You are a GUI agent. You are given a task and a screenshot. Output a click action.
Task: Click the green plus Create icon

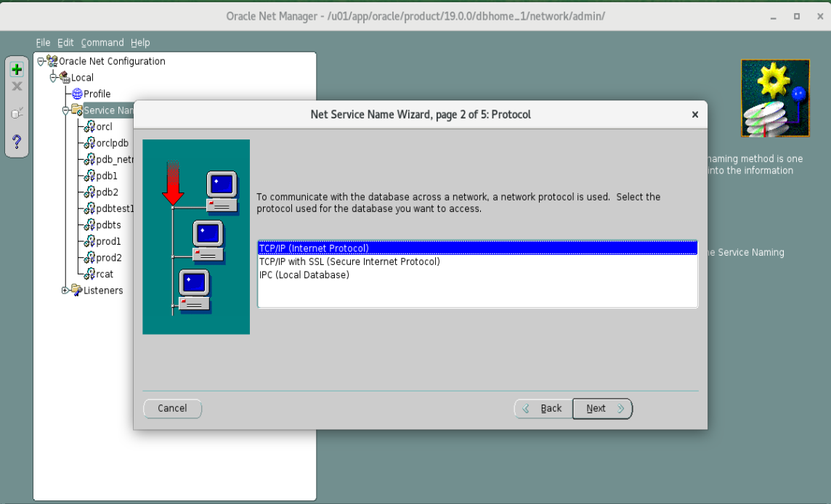point(17,70)
